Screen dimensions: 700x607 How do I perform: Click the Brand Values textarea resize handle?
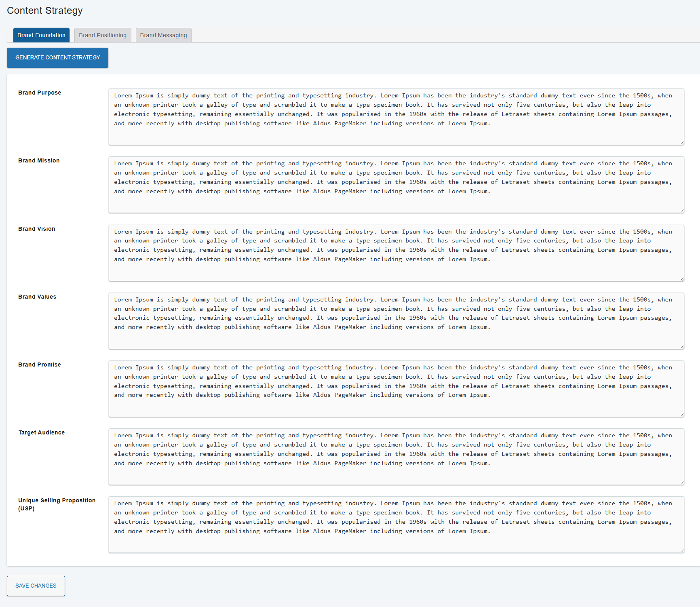pyautogui.click(x=682, y=347)
